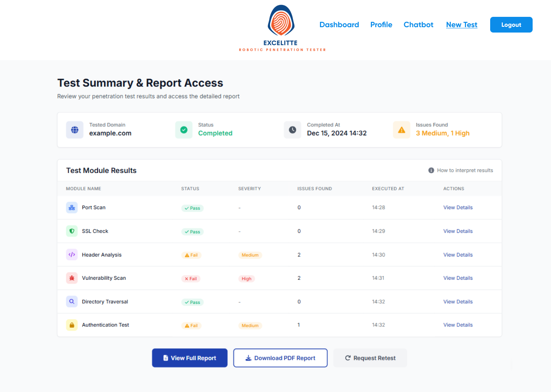The width and height of the screenshot is (551, 392).
Task: Click the Vulnerability Scan module name
Action: click(104, 278)
